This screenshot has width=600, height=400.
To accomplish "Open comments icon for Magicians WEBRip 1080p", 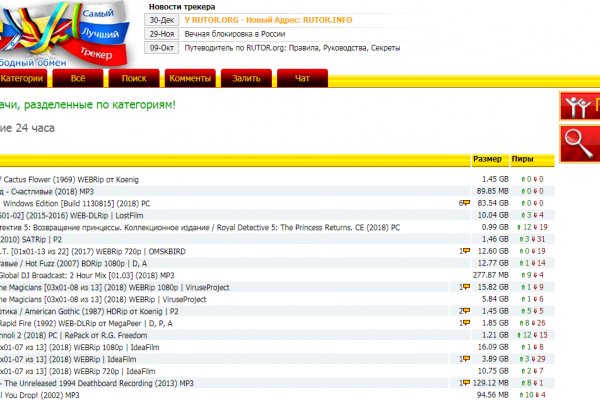I will pyautogui.click(x=465, y=287).
